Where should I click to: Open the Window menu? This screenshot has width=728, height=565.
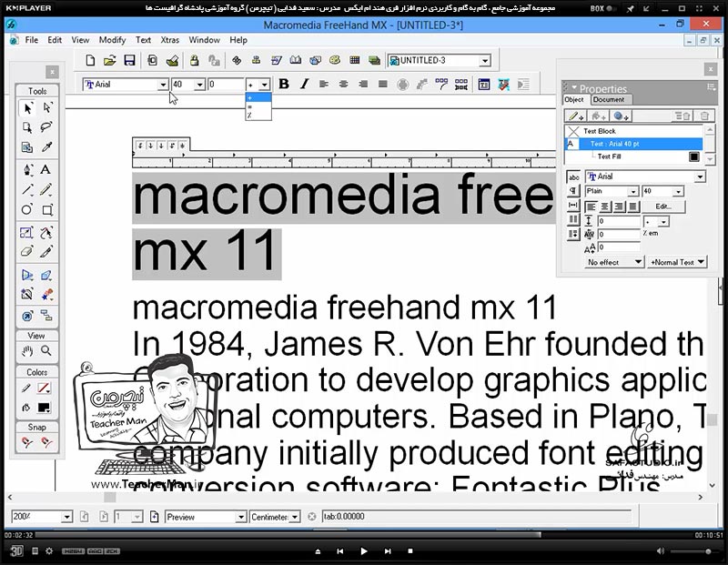coord(204,40)
